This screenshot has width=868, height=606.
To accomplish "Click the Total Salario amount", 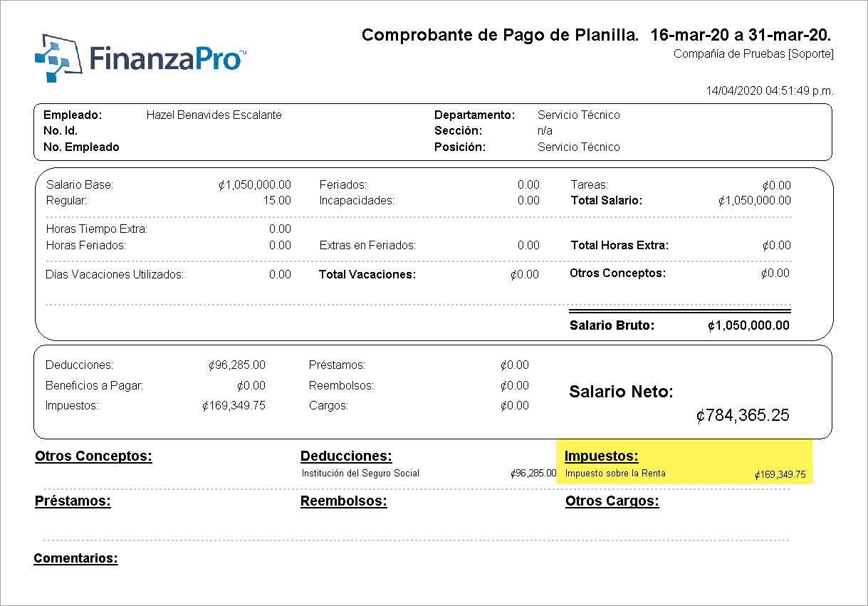I will click(x=755, y=201).
